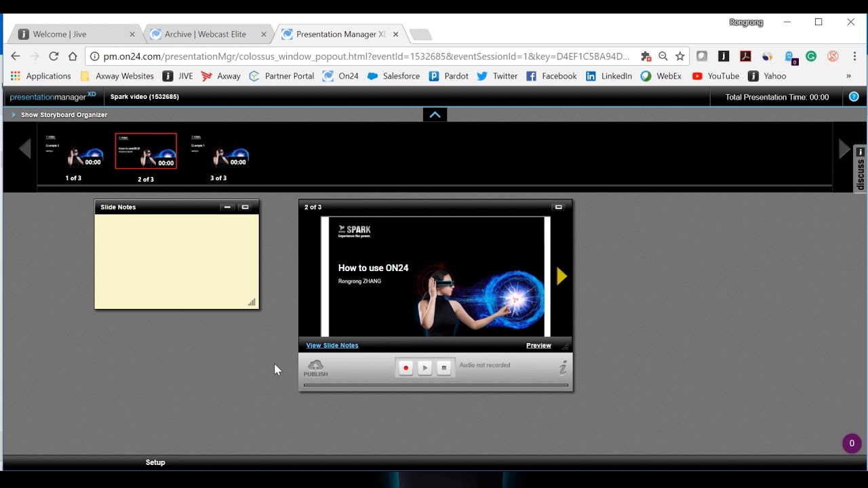Open the Axway bookmark

point(221,76)
